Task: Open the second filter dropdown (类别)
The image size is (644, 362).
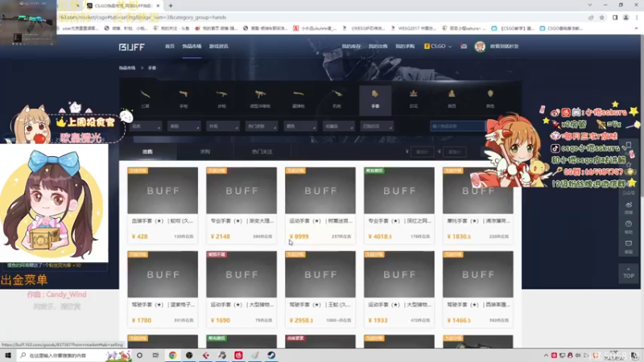Action: click(184, 126)
